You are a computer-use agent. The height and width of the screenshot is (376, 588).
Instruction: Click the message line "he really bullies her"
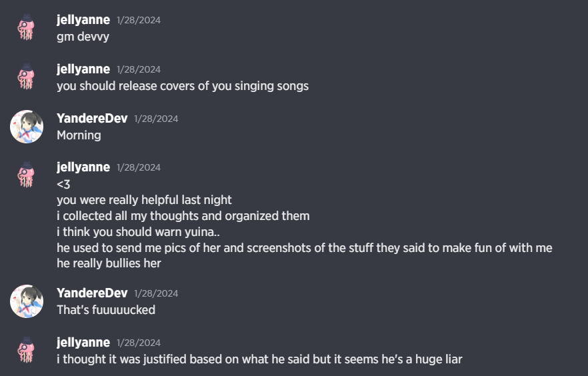(x=109, y=263)
